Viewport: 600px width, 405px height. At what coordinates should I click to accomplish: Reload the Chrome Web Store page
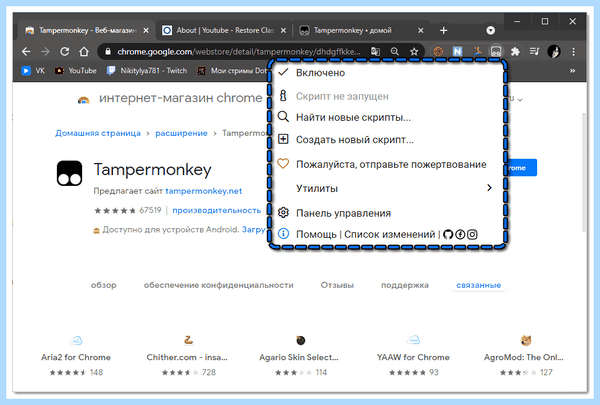click(x=64, y=51)
